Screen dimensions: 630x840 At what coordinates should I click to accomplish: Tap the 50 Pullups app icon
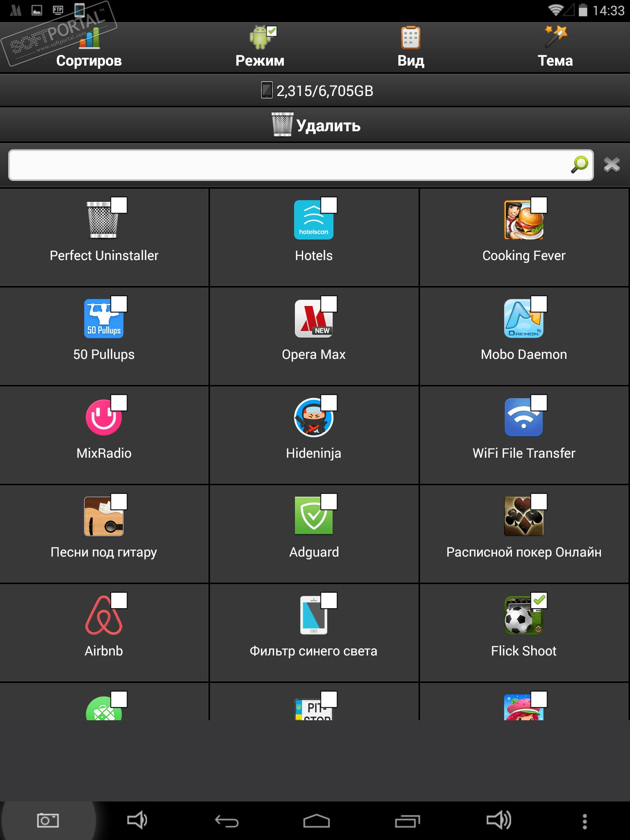(104, 319)
